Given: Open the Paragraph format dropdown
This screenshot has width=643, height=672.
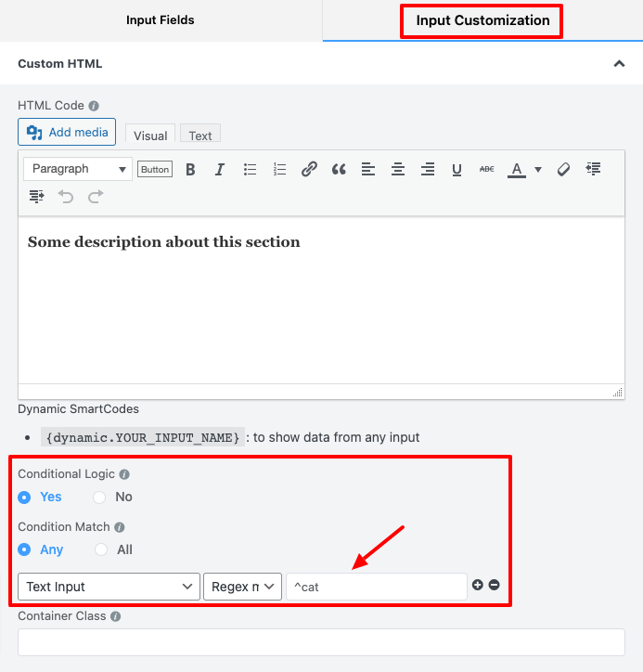Looking at the screenshot, I should tap(78, 169).
